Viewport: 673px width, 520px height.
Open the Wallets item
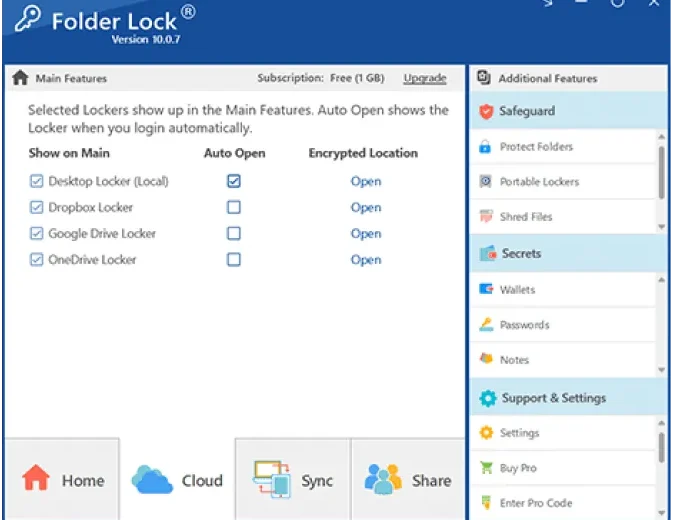(564, 289)
